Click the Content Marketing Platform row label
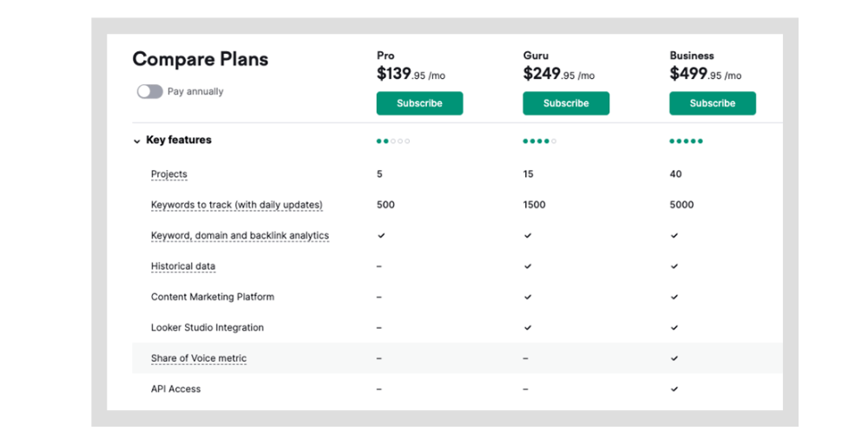The height and width of the screenshot is (444, 868). pyautogui.click(x=213, y=297)
